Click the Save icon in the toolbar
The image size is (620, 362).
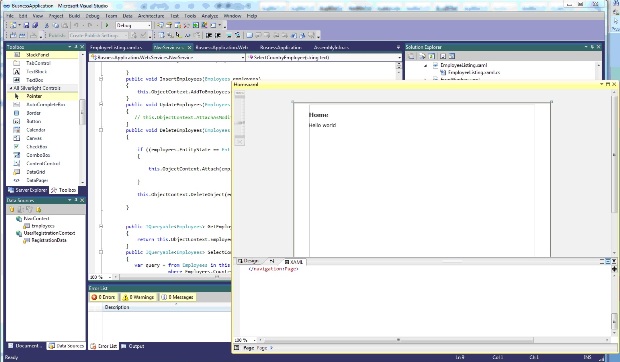point(26,25)
